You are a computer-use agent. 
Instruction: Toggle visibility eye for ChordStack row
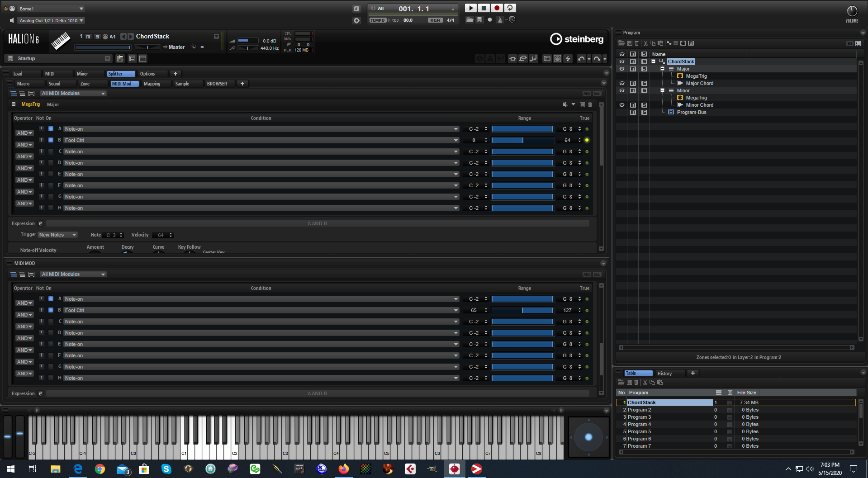pos(622,62)
